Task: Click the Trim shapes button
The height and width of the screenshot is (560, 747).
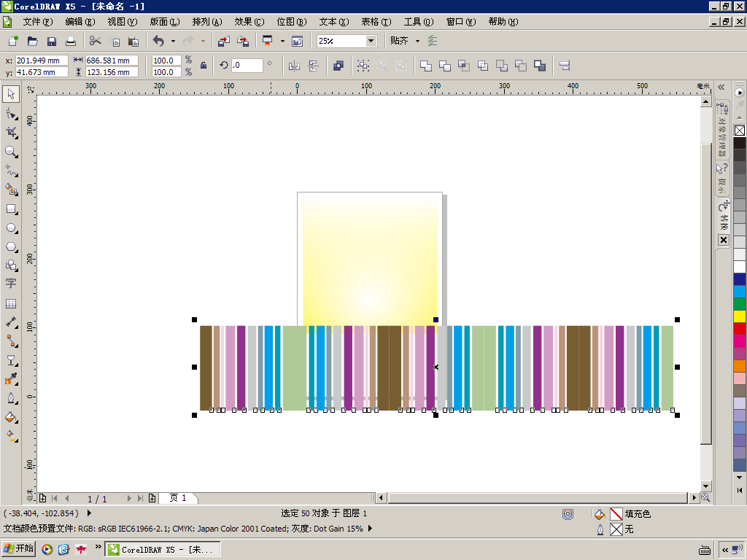Action: click(x=445, y=66)
